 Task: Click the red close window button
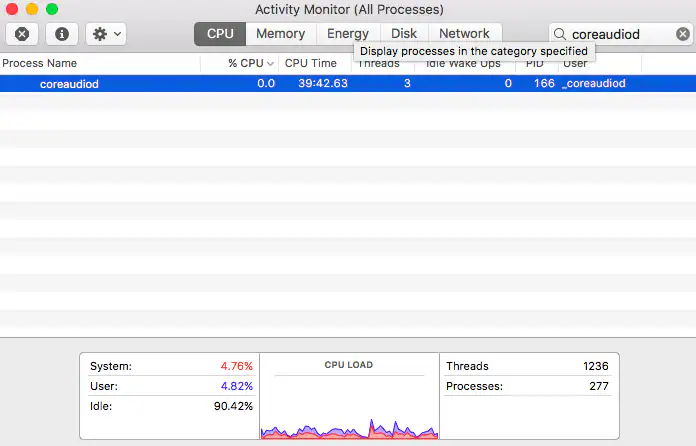[12, 9]
